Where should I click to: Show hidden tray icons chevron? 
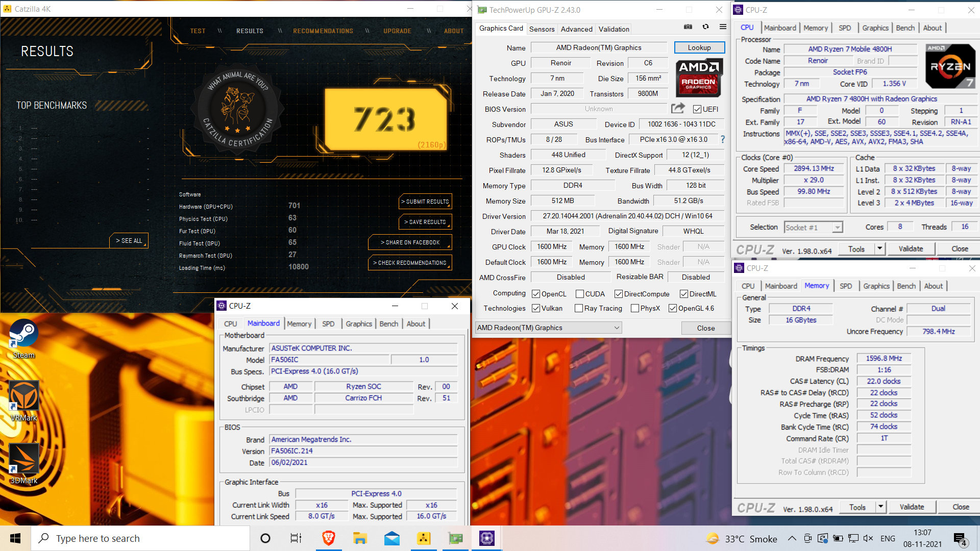792,538
